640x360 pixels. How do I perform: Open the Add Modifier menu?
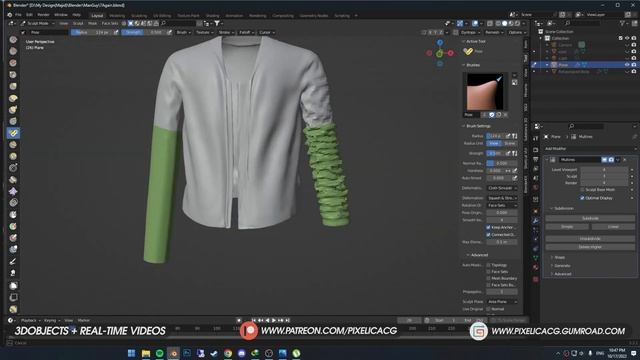click(590, 149)
